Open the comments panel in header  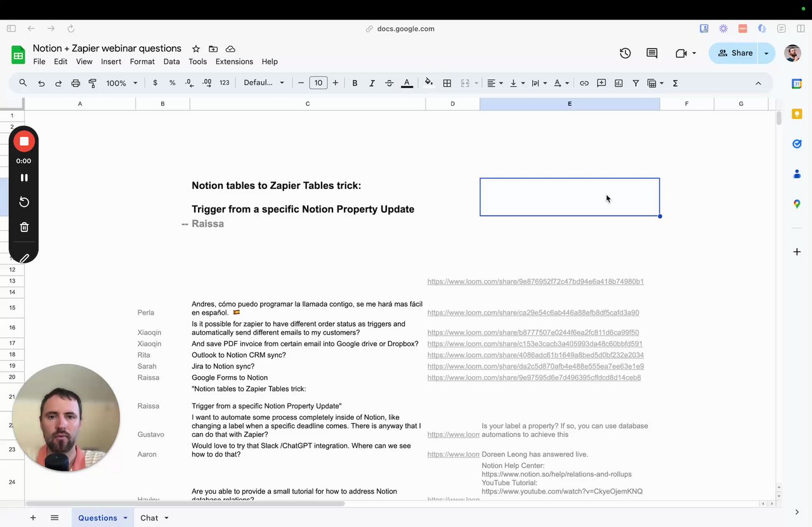pos(652,53)
